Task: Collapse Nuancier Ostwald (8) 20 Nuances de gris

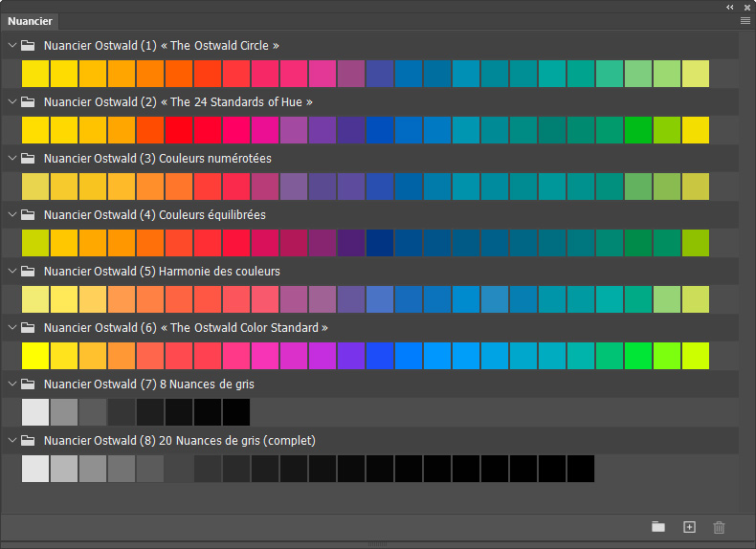Action: point(12,440)
